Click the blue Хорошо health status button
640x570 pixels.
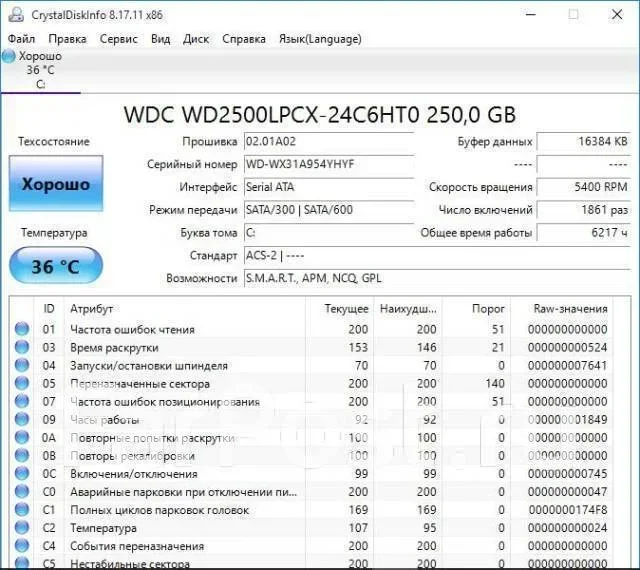coord(56,183)
